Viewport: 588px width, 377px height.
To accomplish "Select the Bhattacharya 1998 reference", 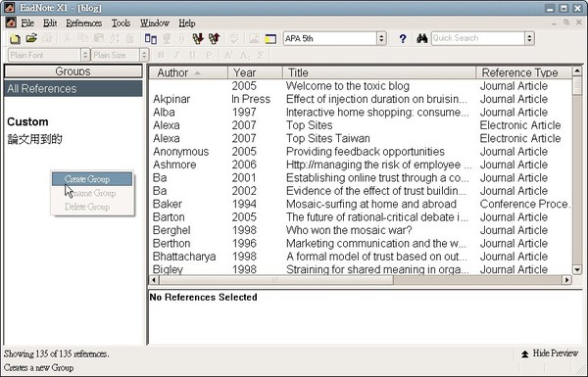I will 361,257.
